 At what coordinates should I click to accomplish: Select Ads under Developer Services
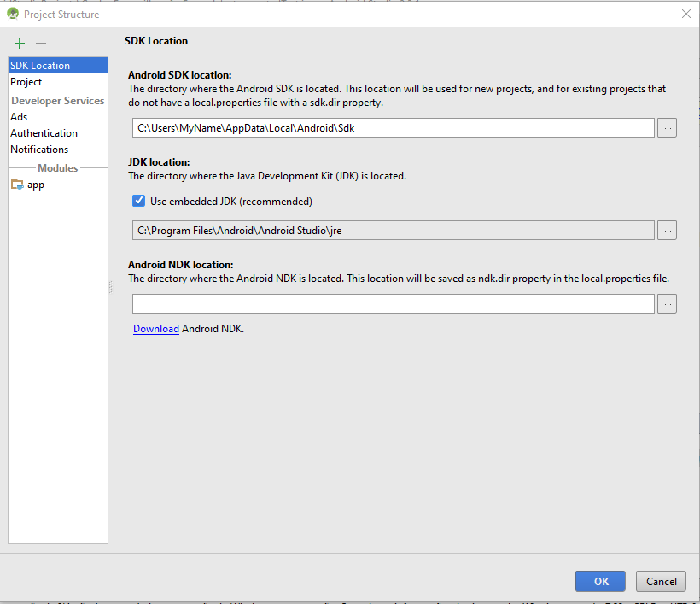pyautogui.click(x=19, y=117)
